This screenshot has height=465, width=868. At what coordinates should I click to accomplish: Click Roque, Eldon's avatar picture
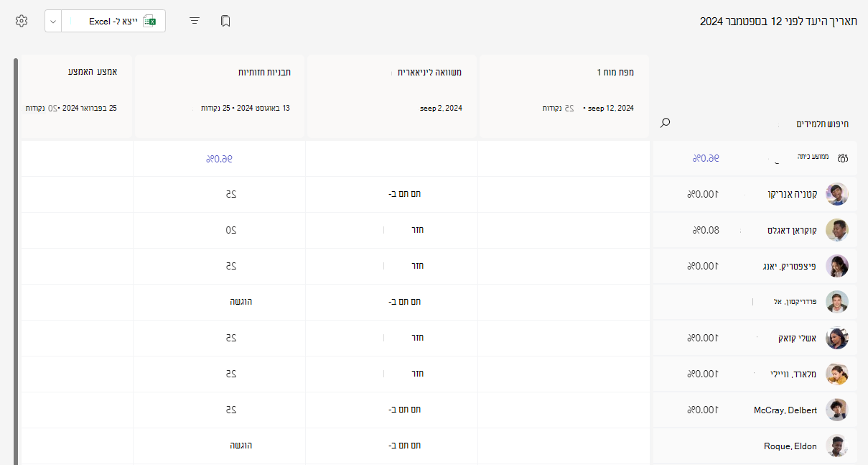tap(837, 446)
